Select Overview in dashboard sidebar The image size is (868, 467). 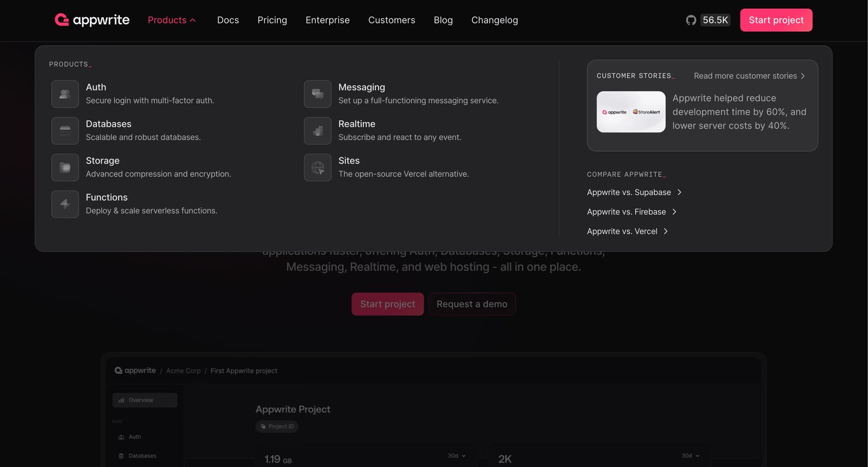pos(145,400)
